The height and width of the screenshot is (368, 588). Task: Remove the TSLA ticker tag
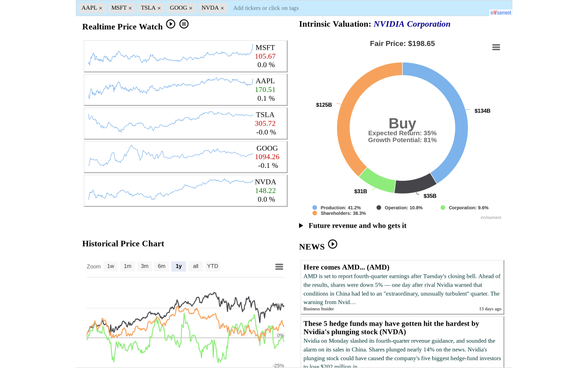tap(159, 8)
